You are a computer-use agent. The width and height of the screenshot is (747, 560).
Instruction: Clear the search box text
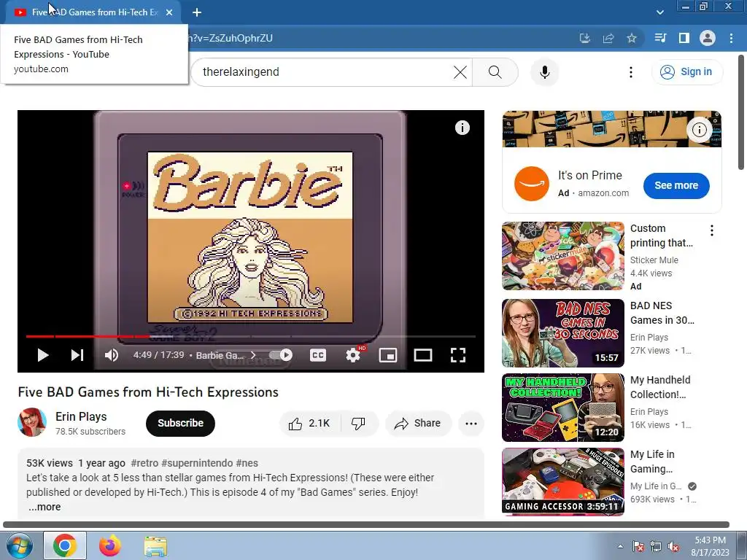460,72
